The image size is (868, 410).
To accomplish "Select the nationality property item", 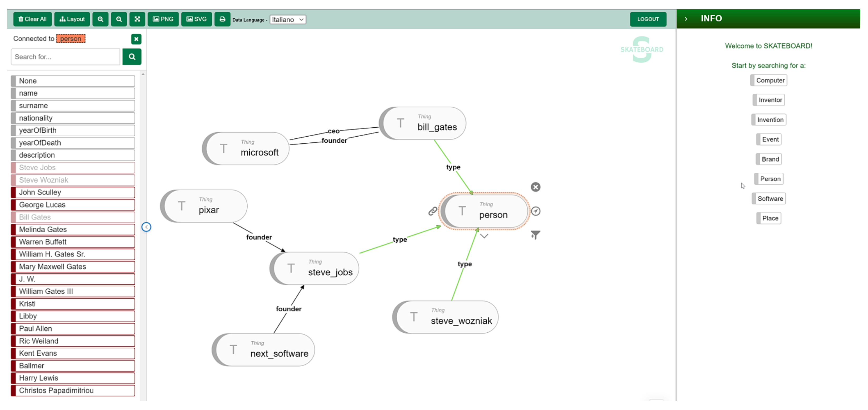I will pyautogui.click(x=73, y=118).
